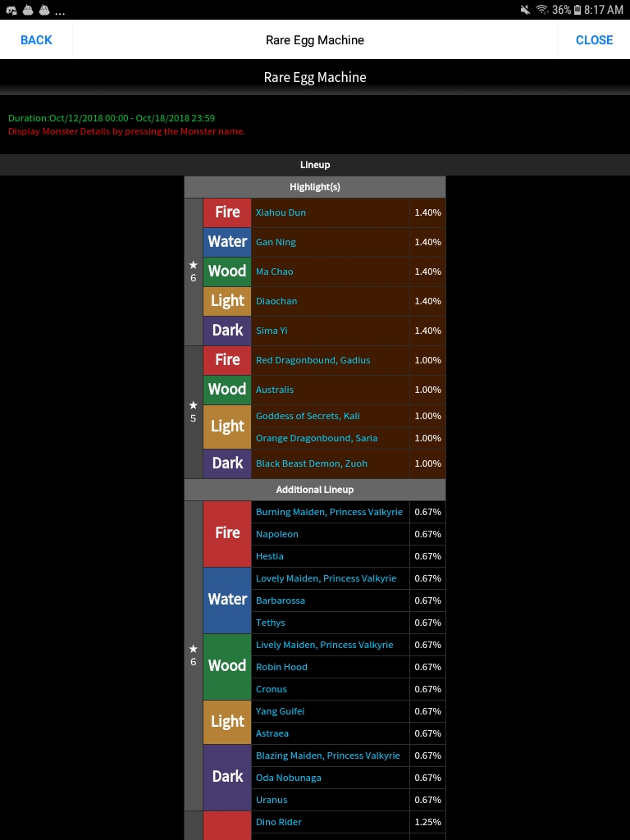Click the Duration date text
This screenshot has width=630, height=840.
112,118
